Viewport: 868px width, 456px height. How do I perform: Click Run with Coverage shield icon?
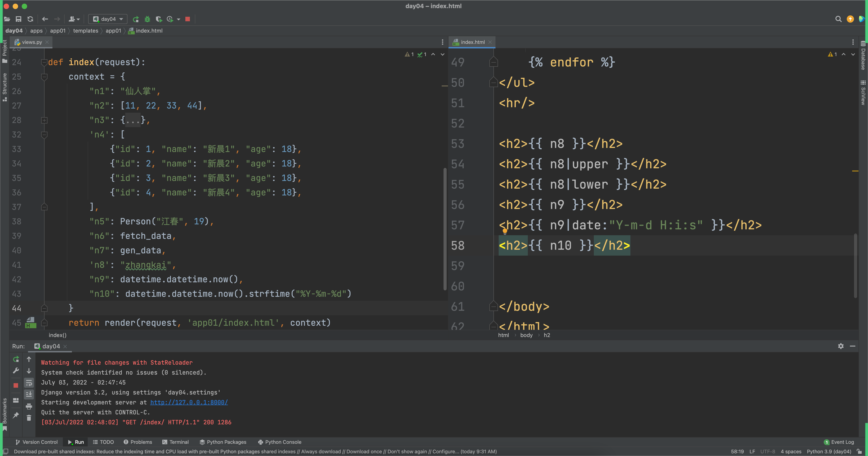point(159,19)
